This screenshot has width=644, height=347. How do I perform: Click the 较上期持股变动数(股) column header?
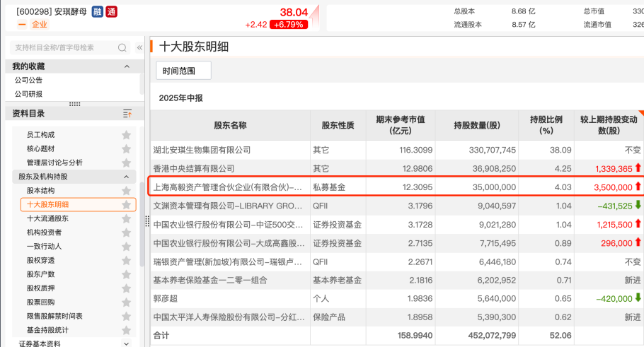[x=609, y=125]
